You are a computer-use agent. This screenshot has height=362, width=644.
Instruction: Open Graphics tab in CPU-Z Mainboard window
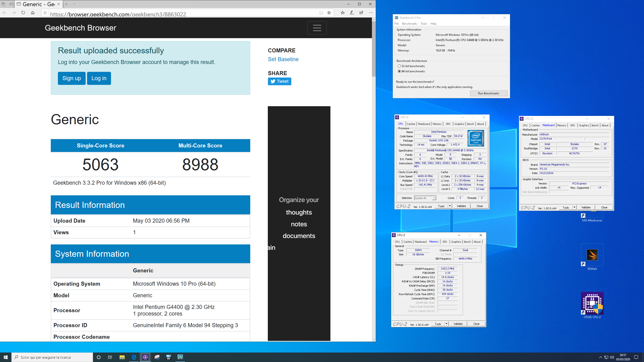tap(584, 125)
